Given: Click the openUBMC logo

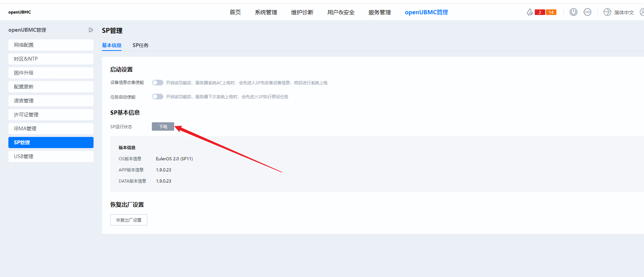Looking at the screenshot, I should 20,12.
